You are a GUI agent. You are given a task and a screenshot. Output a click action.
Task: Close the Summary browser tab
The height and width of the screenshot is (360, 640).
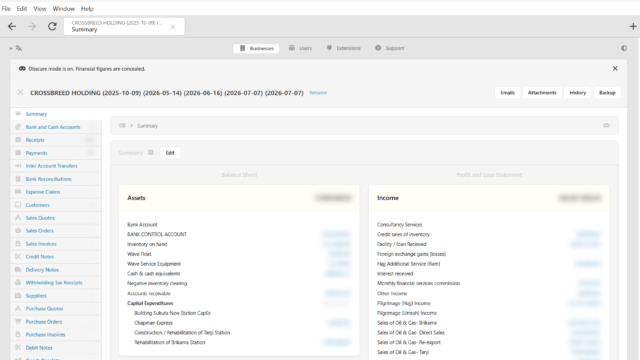[x=173, y=27]
